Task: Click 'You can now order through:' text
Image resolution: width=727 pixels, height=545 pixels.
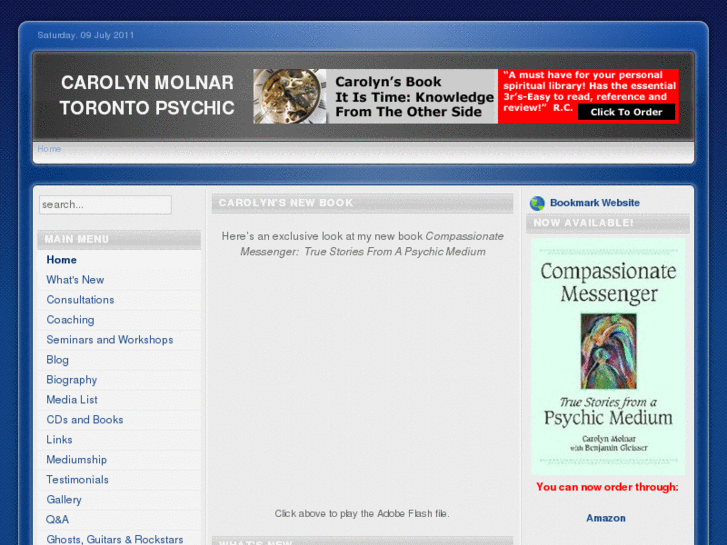Action: [607, 487]
